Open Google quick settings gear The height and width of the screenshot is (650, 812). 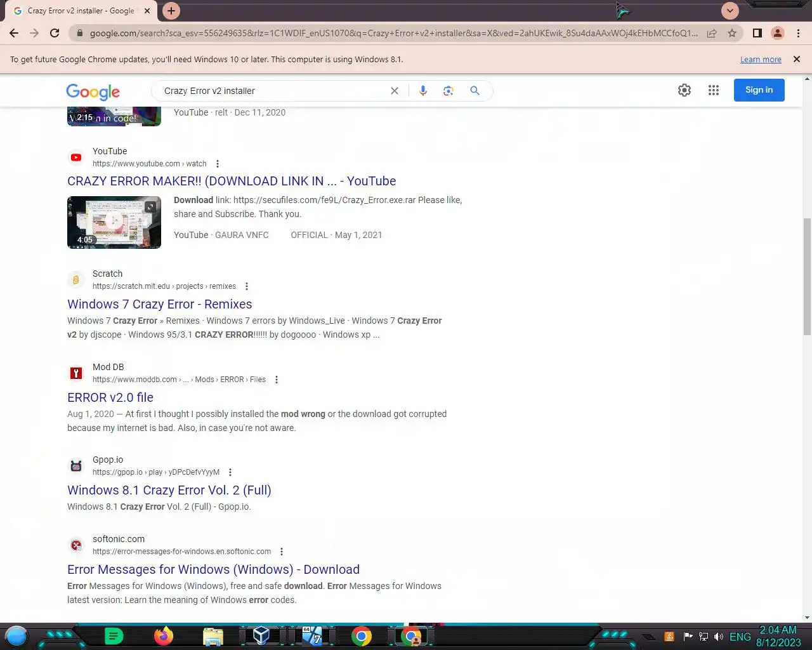[684, 90]
